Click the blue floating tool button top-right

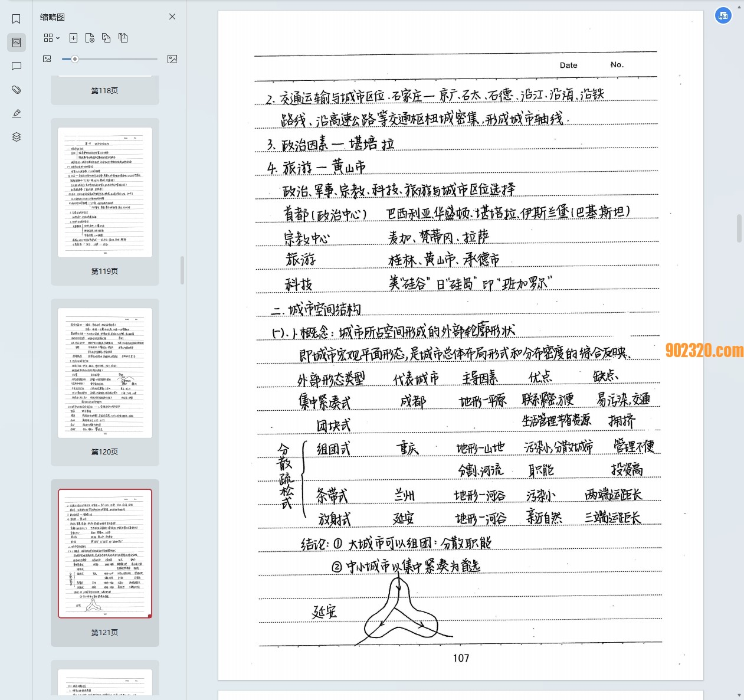point(723,15)
